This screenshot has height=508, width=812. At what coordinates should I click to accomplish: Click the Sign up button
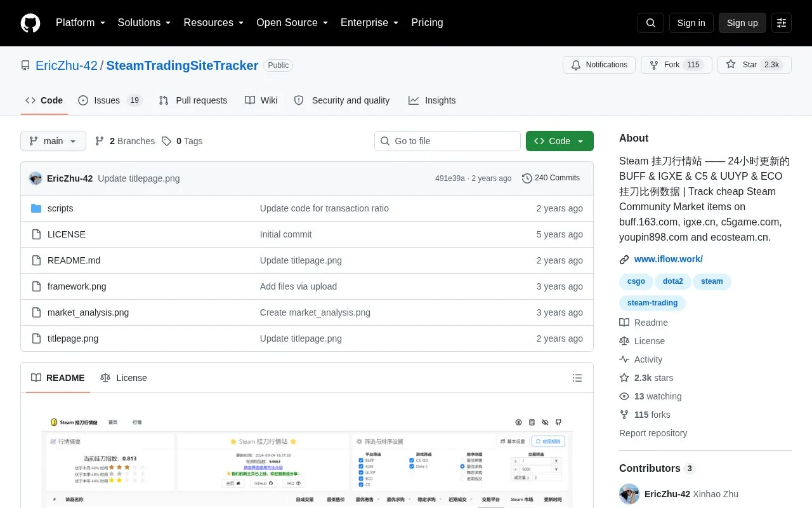(x=742, y=23)
